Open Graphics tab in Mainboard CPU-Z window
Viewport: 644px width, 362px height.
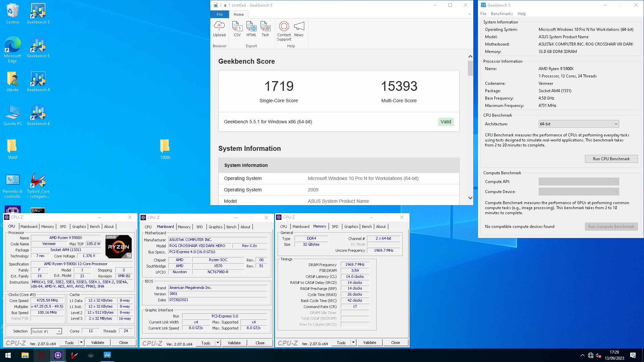click(x=215, y=227)
